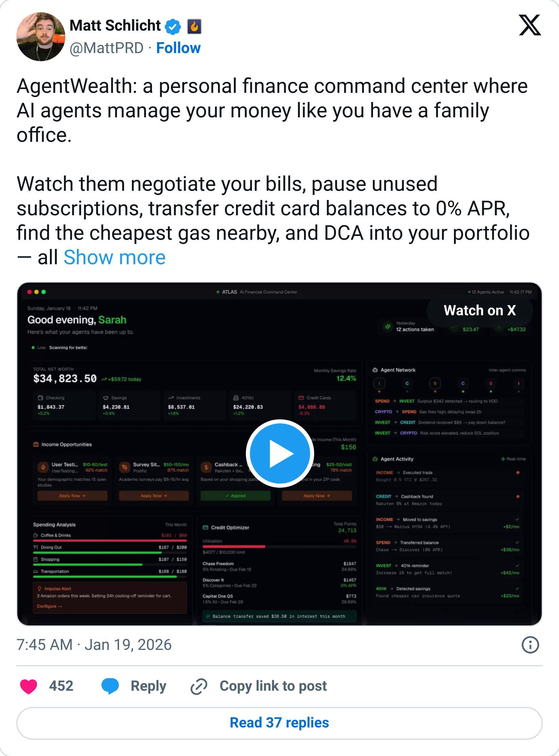This screenshot has height=756, width=559.
Task: Click the robot icon beside Agent Network
Action: point(375,370)
